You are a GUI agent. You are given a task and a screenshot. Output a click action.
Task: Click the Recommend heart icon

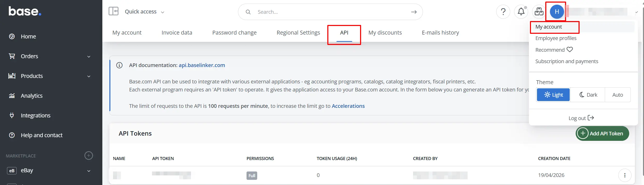[570, 49]
